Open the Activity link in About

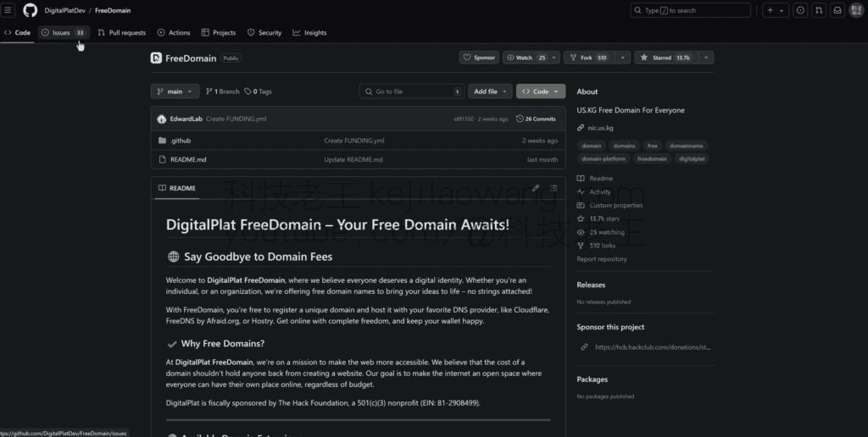599,192
